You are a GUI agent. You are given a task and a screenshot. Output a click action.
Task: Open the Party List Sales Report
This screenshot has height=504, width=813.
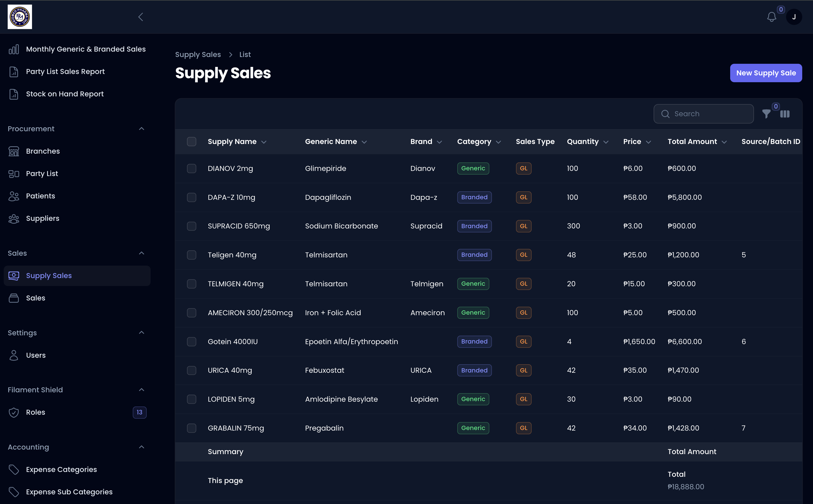click(65, 71)
